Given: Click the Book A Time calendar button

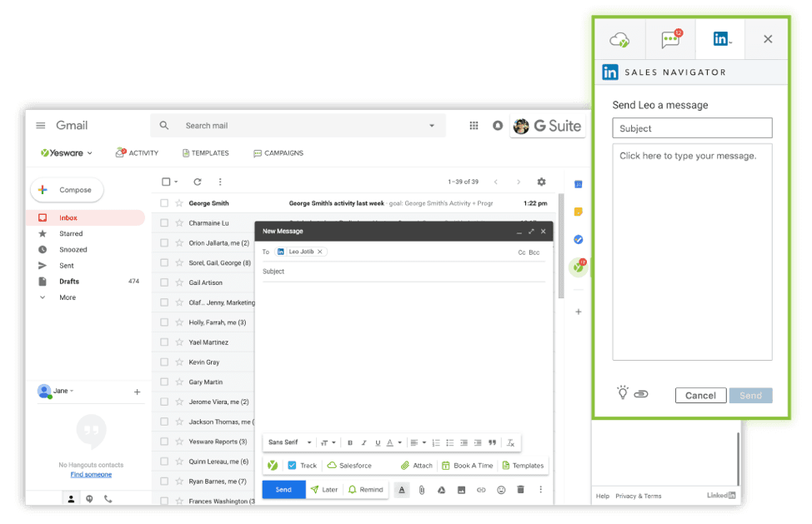Looking at the screenshot, I should tap(467, 466).
